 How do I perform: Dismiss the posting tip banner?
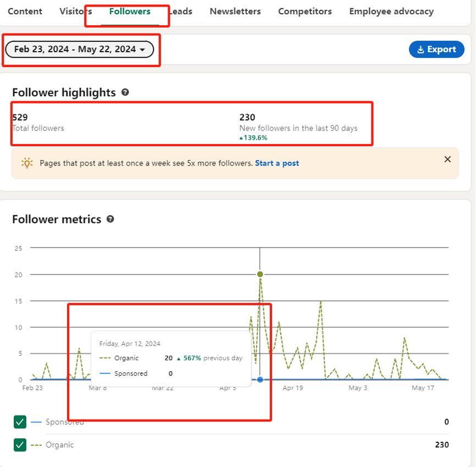(447, 159)
